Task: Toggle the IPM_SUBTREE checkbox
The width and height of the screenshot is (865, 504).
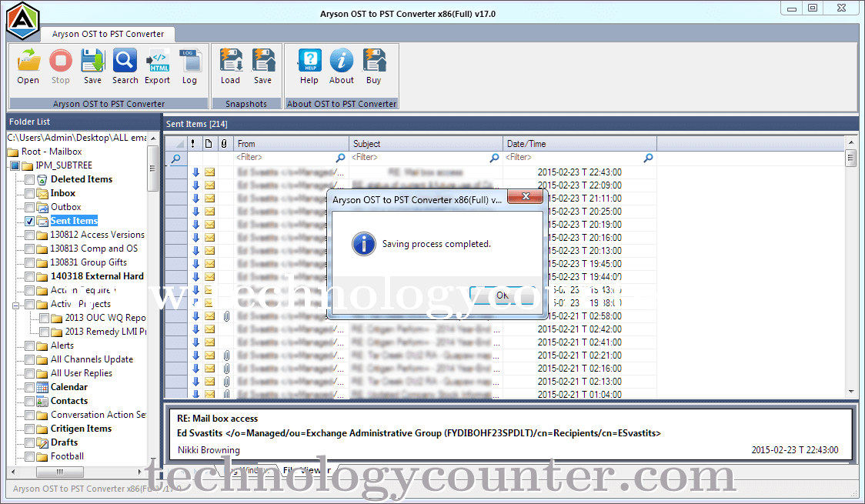Action: (x=15, y=165)
